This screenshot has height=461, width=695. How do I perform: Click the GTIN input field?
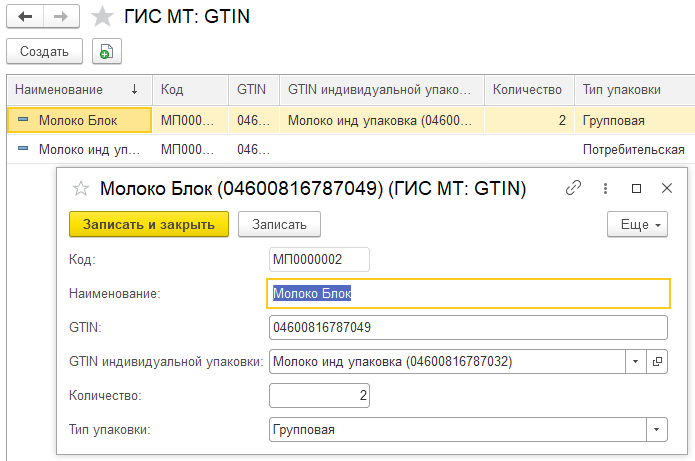(x=467, y=328)
